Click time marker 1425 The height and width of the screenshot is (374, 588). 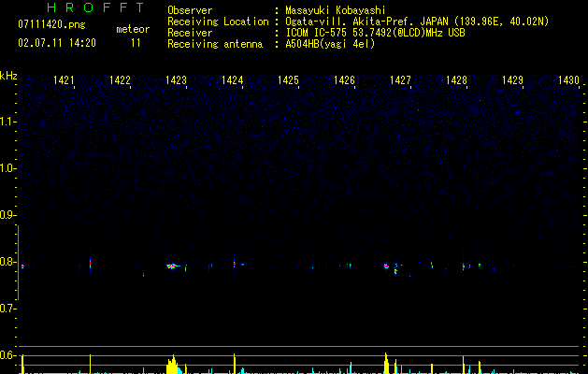[x=288, y=80]
